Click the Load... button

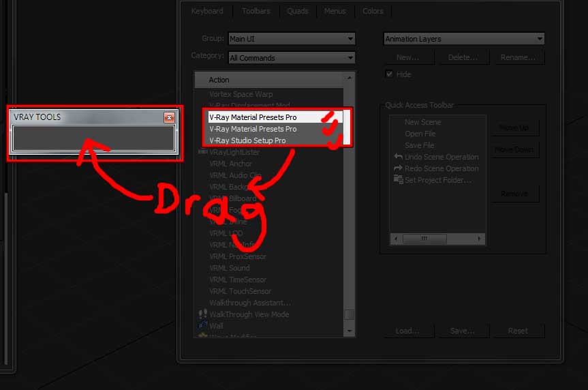[407, 331]
